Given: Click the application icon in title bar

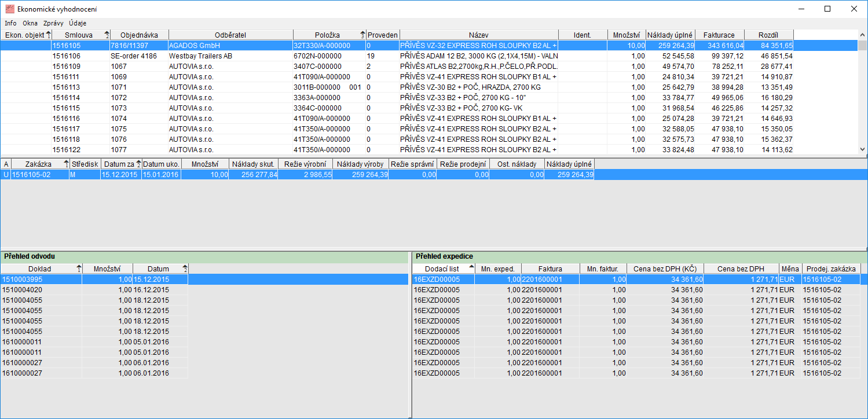Looking at the screenshot, I should (9, 9).
